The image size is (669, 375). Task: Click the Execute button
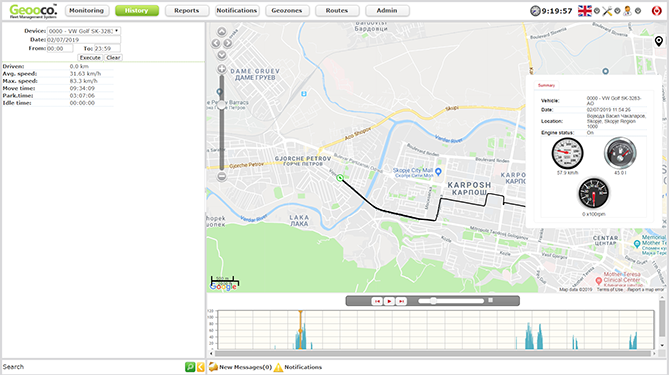point(90,58)
